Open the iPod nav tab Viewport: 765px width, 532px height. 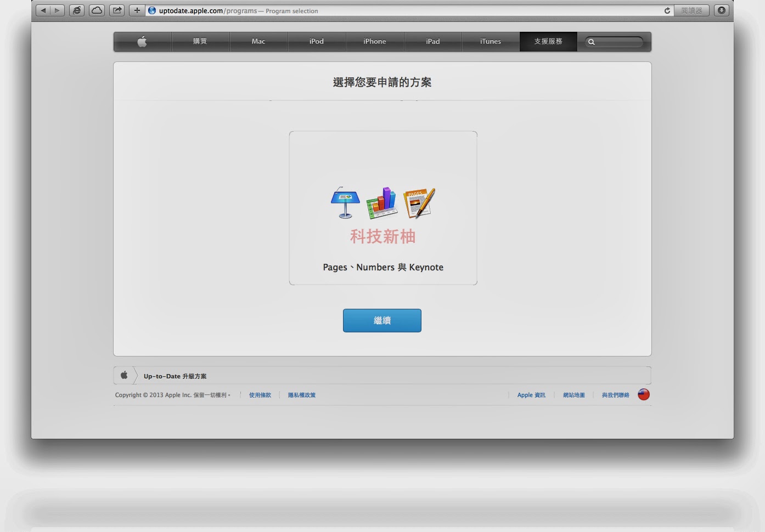(x=317, y=42)
